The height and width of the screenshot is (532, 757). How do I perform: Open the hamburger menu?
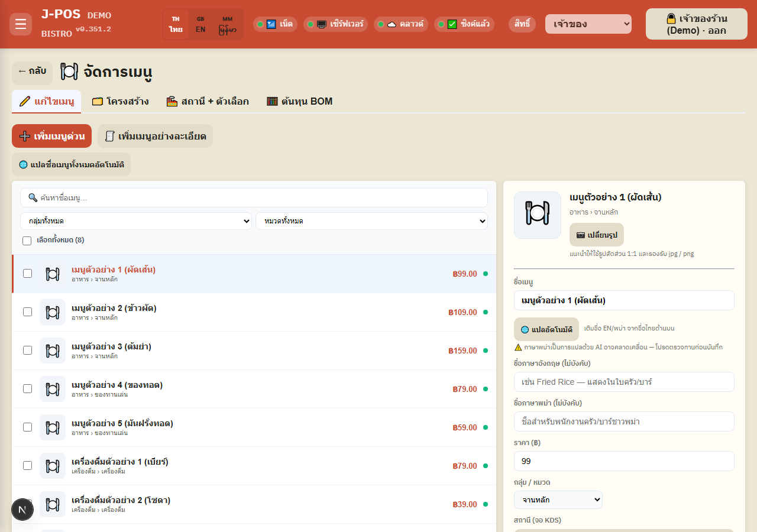[21, 24]
